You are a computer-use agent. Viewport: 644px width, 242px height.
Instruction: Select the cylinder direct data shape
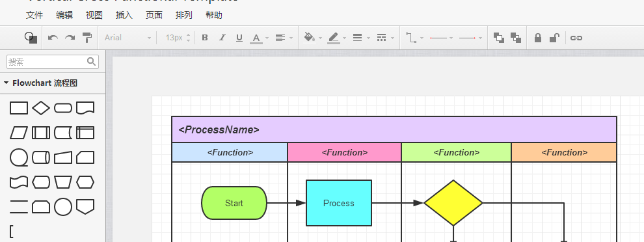[41, 157]
